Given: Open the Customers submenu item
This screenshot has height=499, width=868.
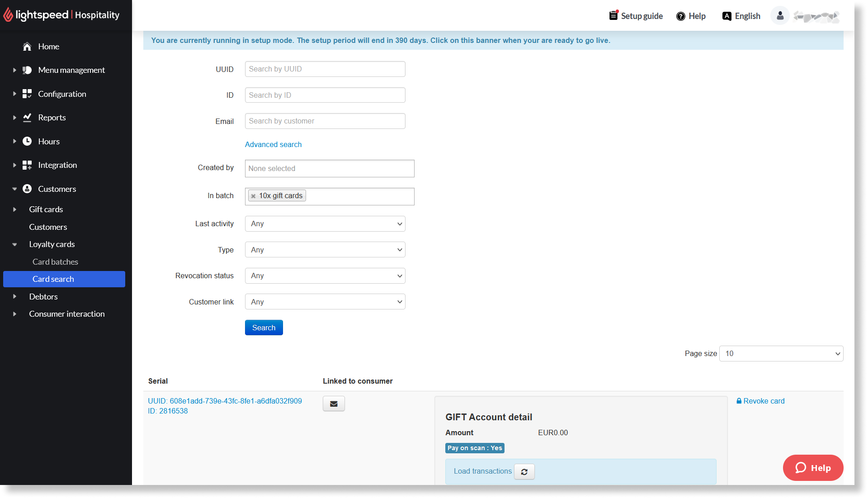Looking at the screenshot, I should pos(48,227).
